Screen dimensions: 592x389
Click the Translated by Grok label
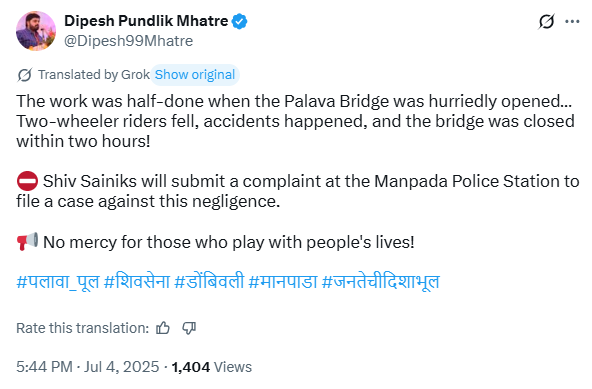coord(94,75)
